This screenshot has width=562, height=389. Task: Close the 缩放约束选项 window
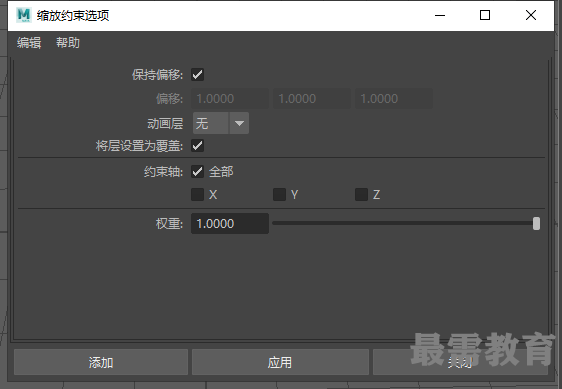pyautogui.click(x=531, y=15)
